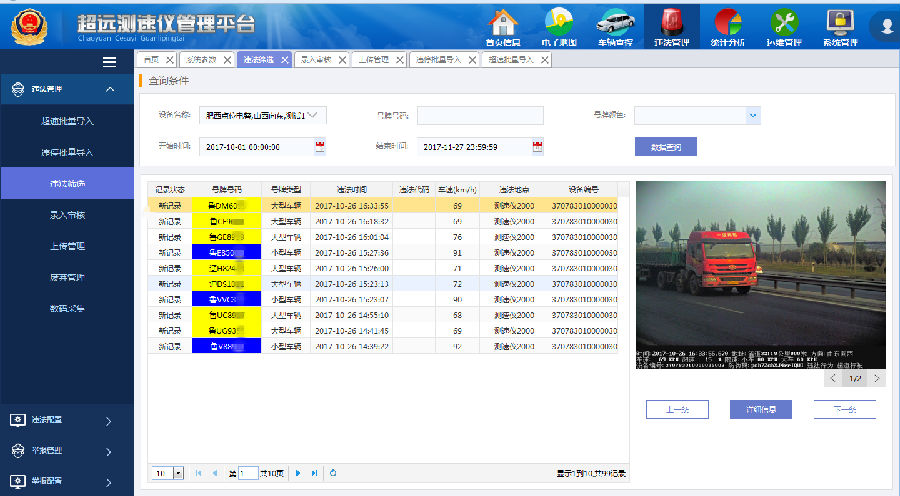
Task: Click the user profile avatar icon
Action: tap(886, 24)
